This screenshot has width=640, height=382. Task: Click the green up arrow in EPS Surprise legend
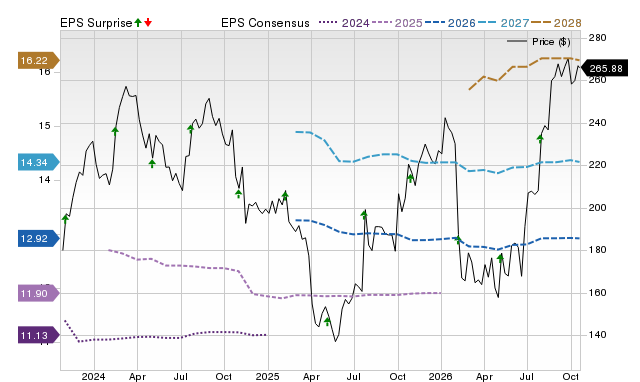coord(138,23)
